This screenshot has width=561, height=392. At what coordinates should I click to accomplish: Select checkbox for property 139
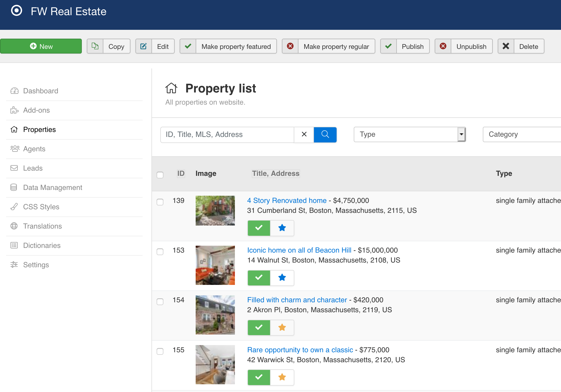[160, 202]
